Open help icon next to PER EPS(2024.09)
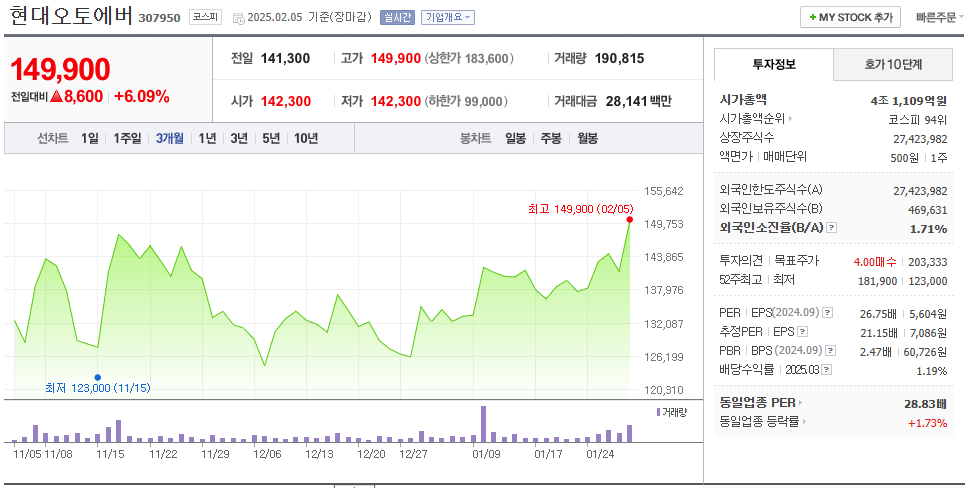This screenshot has height=488, width=968. [827, 313]
